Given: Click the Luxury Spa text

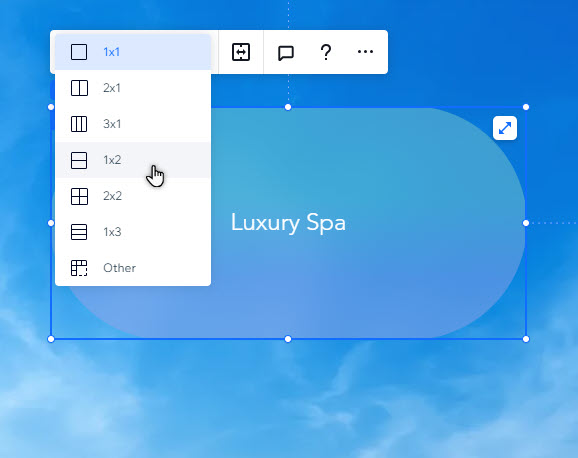Looking at the screenshot, I should coord(288,223).
